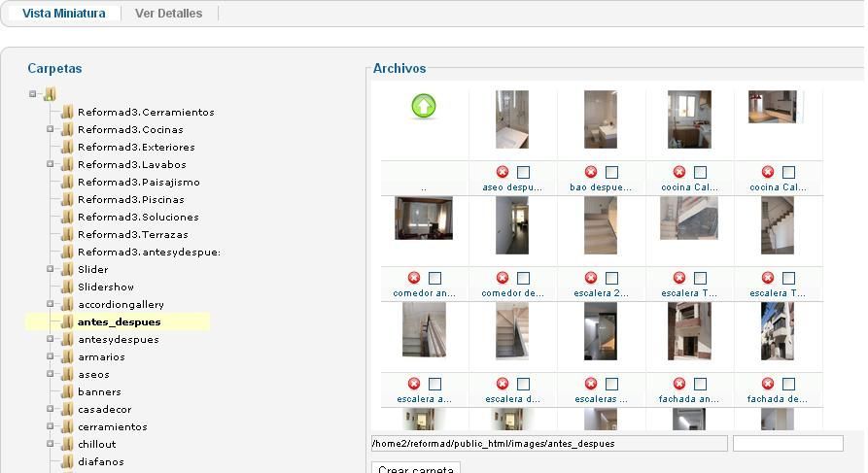Expand the Reformad3.Lavabos folder node
Screen dimensions: 868x473
pos(51,164)
